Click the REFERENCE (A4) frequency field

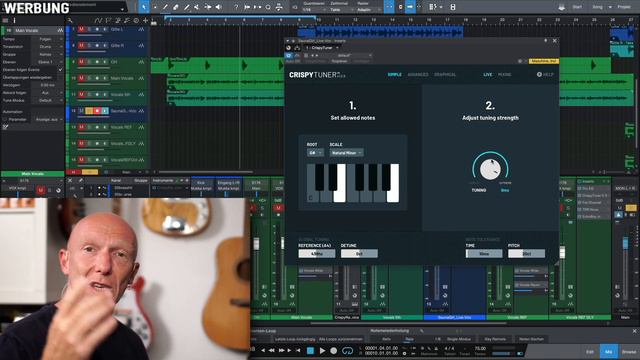point(317,253)
